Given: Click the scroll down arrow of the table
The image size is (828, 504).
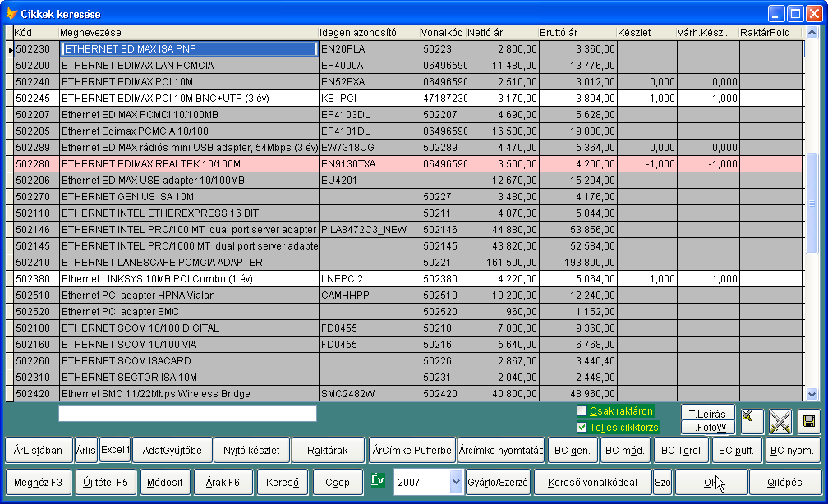Looking at the screenshot, I should (x=812, y=394).
